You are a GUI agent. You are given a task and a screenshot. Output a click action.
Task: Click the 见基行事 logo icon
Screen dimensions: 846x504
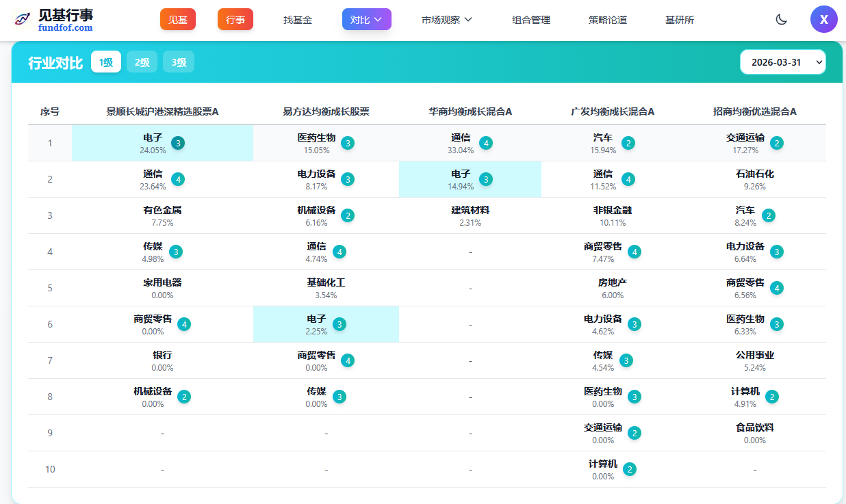[23, 19]
